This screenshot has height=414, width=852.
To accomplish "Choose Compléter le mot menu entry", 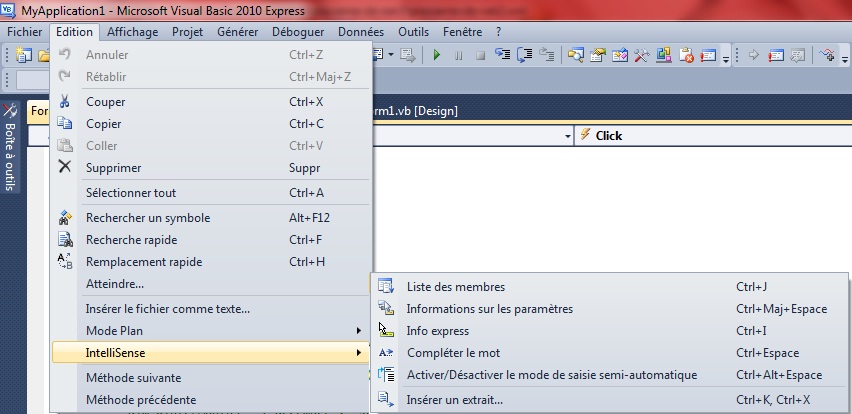I will tap(609, 353).
